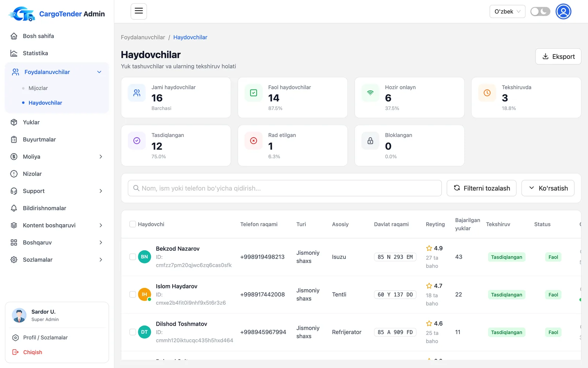Select the Islom Haydarov row checkbox
The image size is (588, 368).
pos(133,294)
